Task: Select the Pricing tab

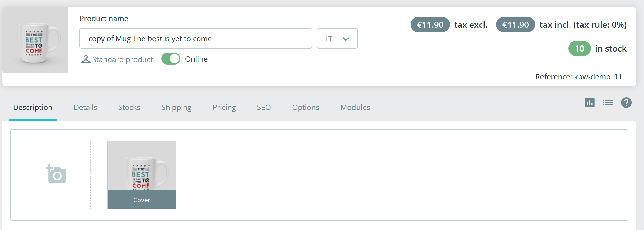Action: (x=224, y=107)
